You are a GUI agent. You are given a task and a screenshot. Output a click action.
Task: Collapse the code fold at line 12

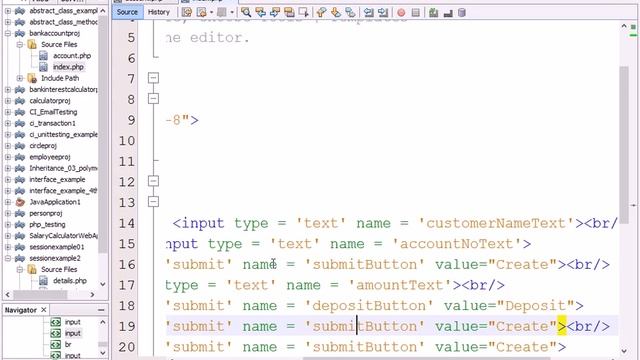(153, 181)
